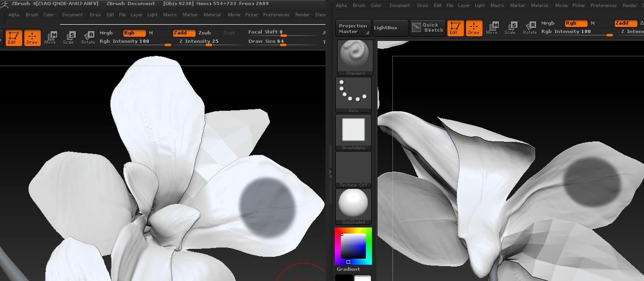Open the Document menu
Screen dimensions: 644x281
point(400,5)
